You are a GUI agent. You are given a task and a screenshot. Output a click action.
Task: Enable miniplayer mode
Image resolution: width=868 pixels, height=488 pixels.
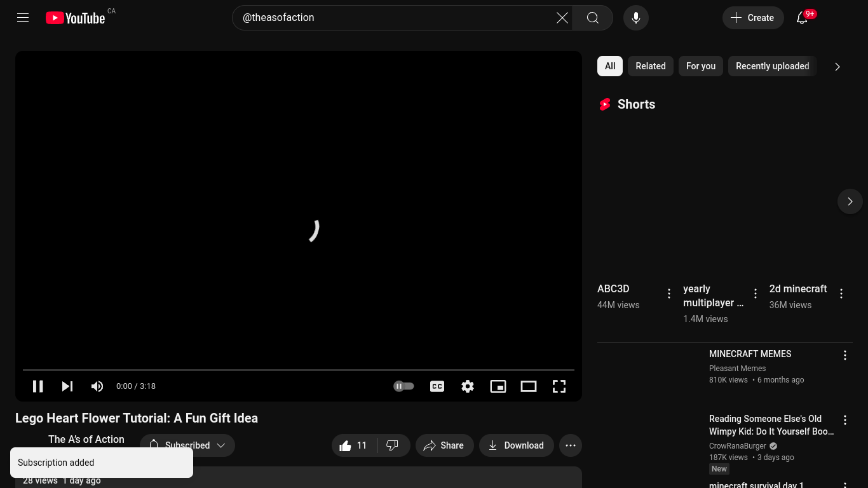(498, 386)
